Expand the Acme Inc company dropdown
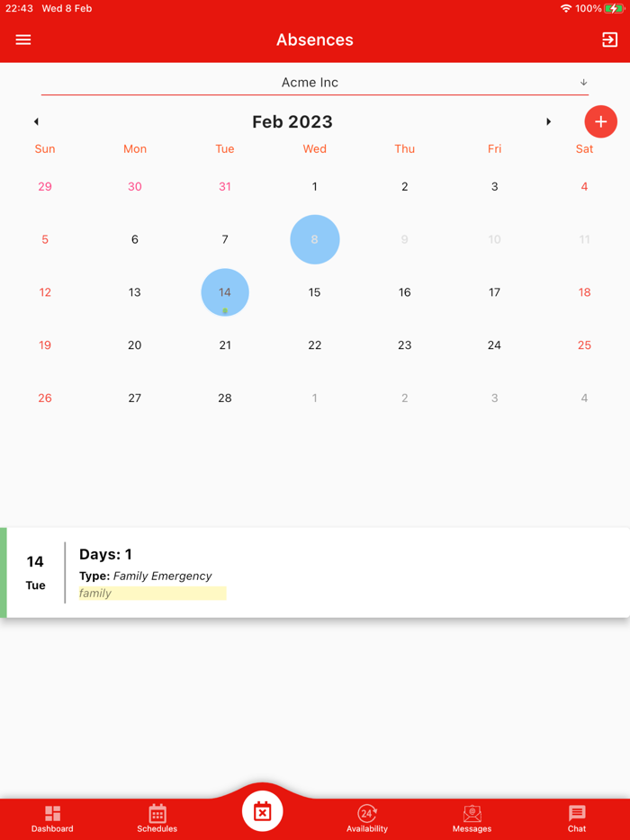630x840 pixels. coord(315,83)
